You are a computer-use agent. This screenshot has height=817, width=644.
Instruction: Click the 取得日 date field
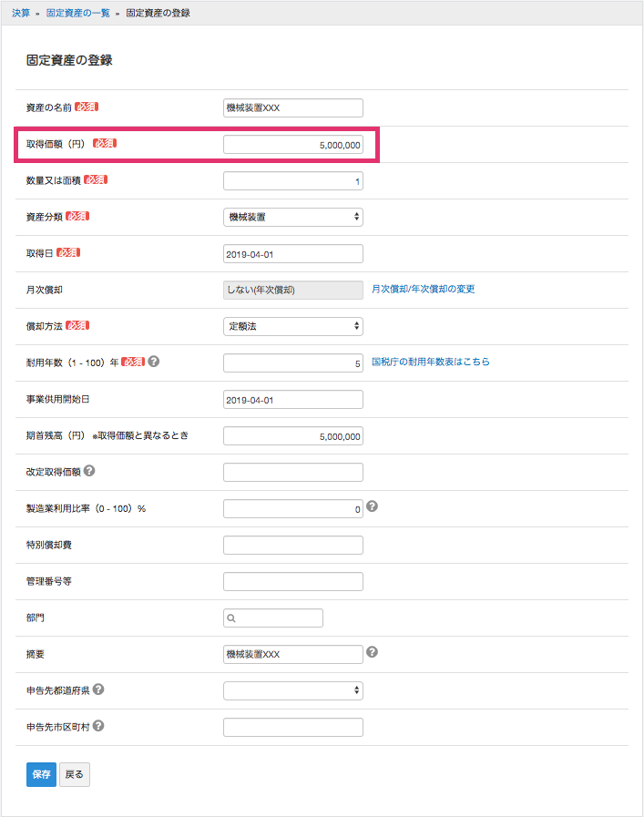292,253
